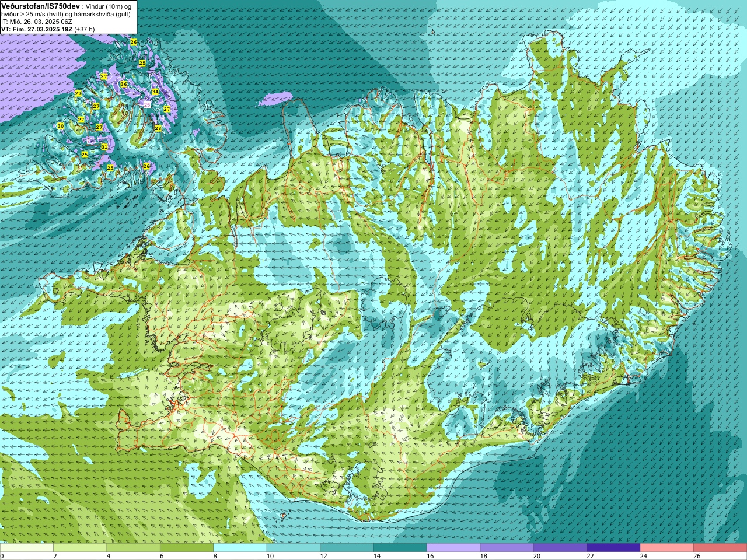Click the yellow gust label 31
The width and height of the screenshot is (747, 560).
pos(104,147)
